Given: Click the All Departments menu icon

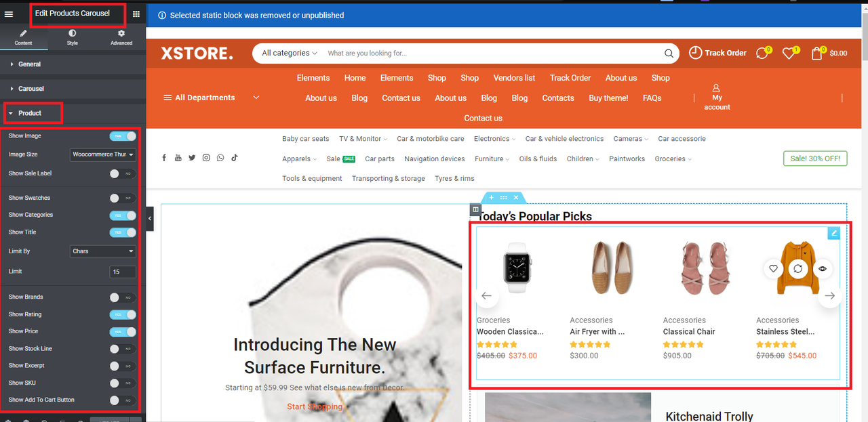Looking at the screenshot, I should pos(167,98).
